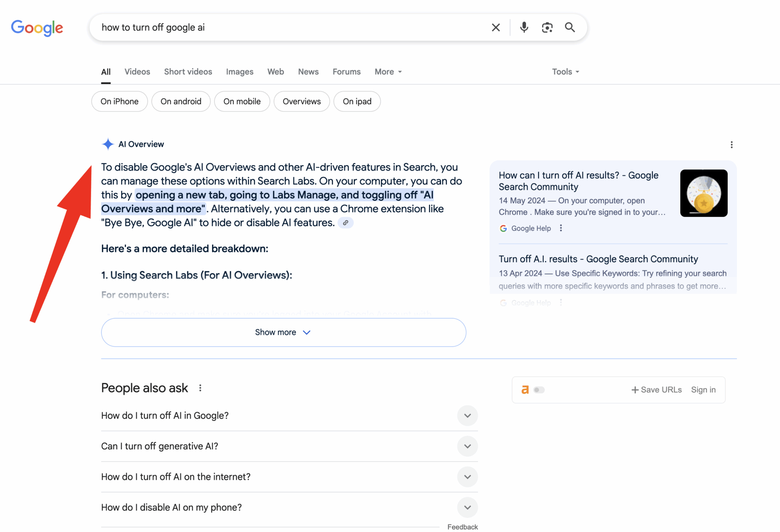The image size is (780, 532).
Task: Switch to the Forums tab
Action: 347,72
